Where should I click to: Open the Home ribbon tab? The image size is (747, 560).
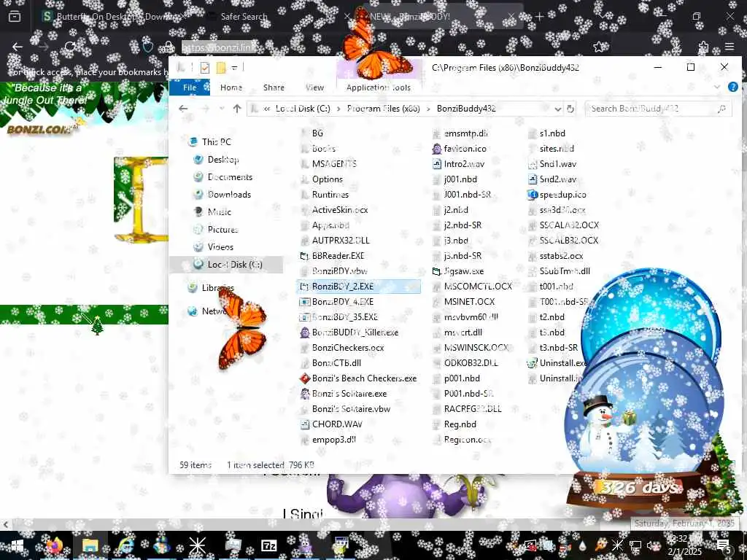pyautogui.click(x=231, y=87)
